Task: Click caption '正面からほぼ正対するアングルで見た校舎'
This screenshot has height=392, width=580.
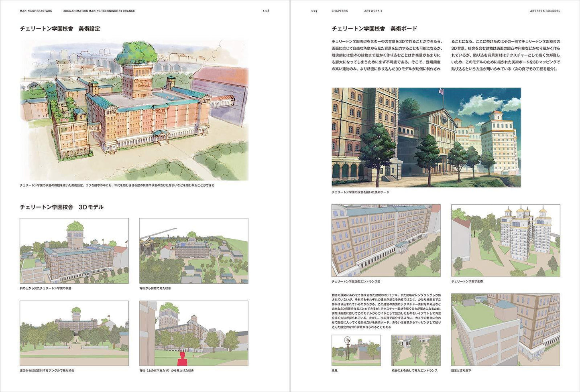Action: 47,370
